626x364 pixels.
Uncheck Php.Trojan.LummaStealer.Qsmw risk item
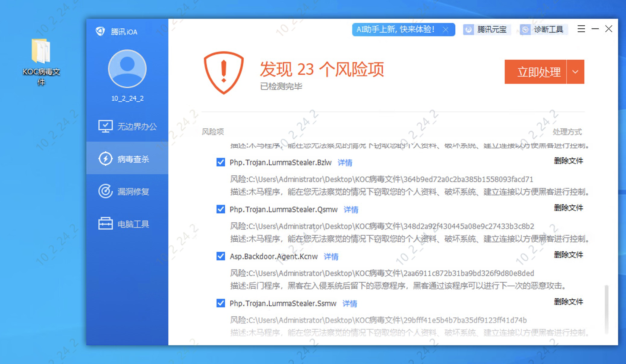coord(221,209)
